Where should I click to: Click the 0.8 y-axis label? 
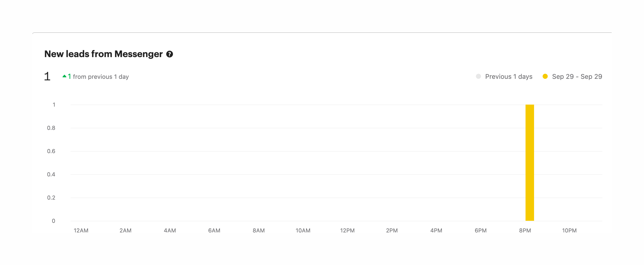pos(51,128)
